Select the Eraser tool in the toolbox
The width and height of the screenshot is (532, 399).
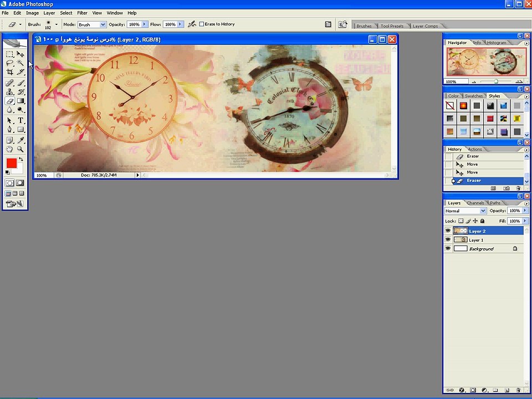tap(9, 101)
